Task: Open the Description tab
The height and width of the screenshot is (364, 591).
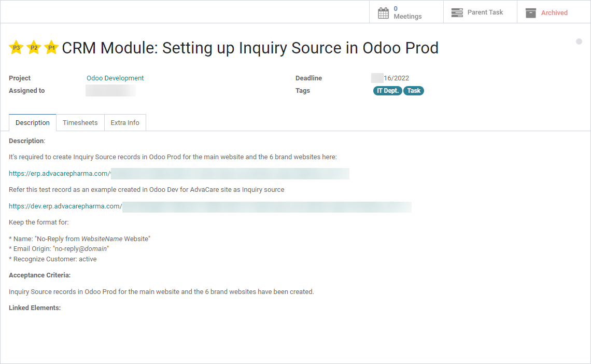Action: coord(33,122)
